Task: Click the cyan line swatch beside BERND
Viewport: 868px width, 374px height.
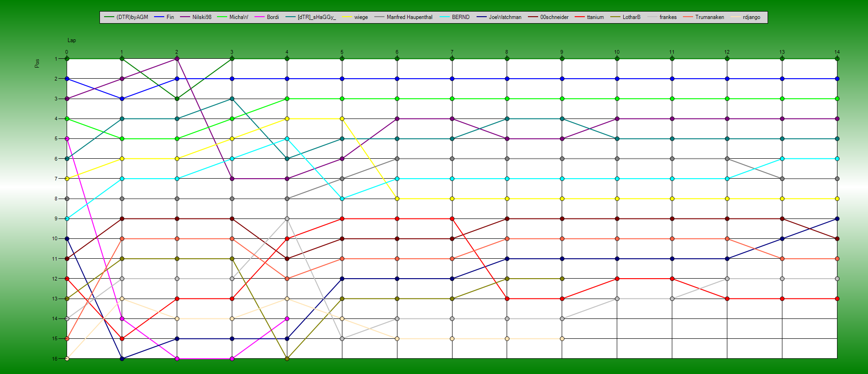Action: coord(444,17)
